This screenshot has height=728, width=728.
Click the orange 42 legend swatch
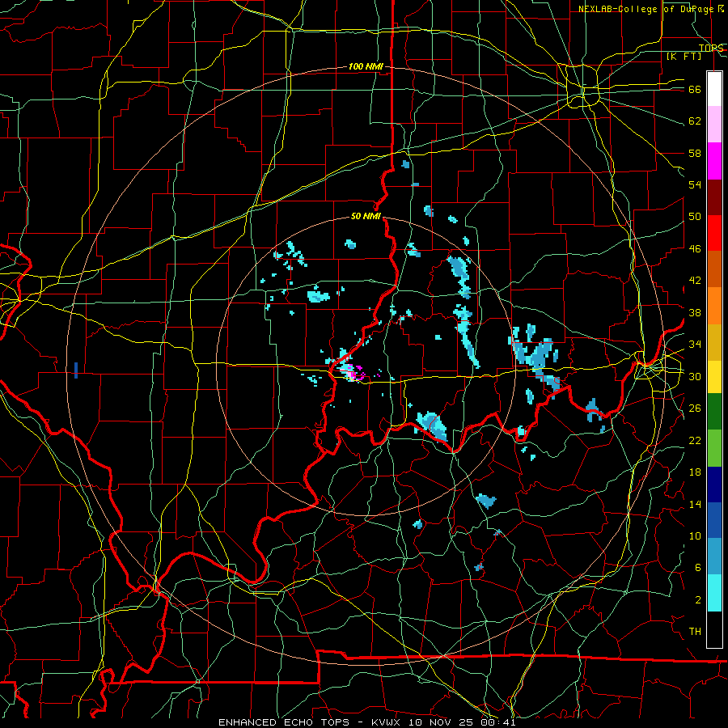pos(714,305)
